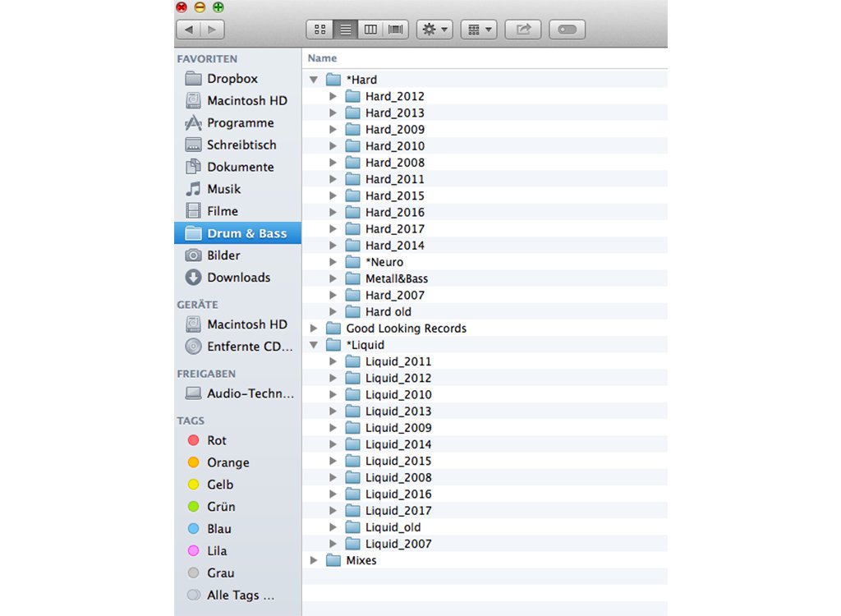This screenshot has width=841, height=616.
Task: Click the Name column header
Action: (x=323, y=58)
